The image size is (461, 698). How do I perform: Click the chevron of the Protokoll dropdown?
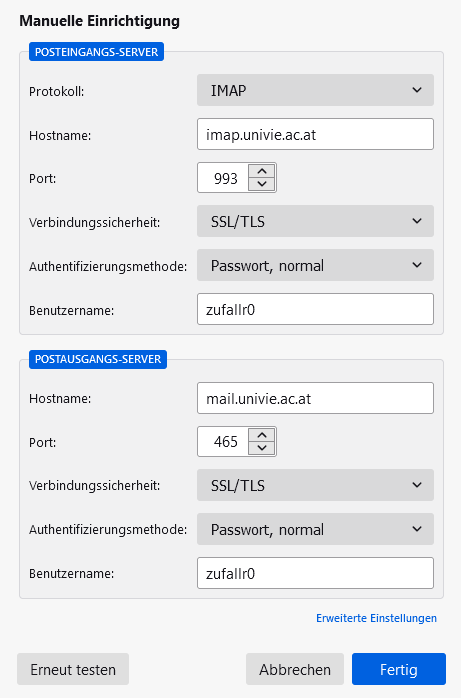[417, 90]
